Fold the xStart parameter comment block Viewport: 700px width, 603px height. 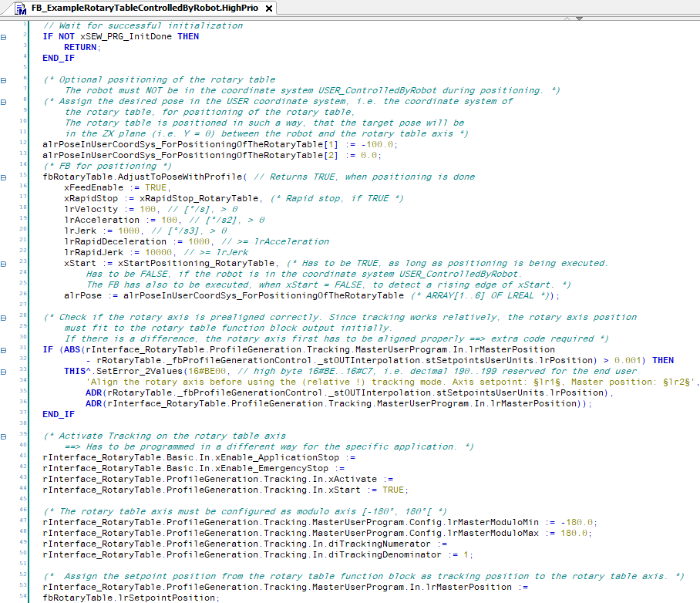5,263
